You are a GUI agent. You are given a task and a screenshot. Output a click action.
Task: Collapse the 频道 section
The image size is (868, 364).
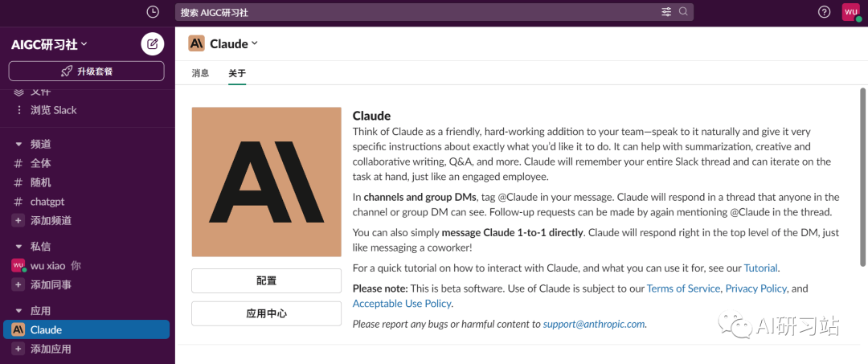(18, 145)
